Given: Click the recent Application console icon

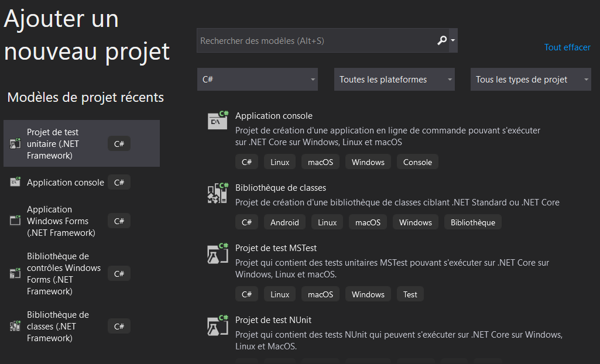Looking at the screenshot, I should pos(15,183).
